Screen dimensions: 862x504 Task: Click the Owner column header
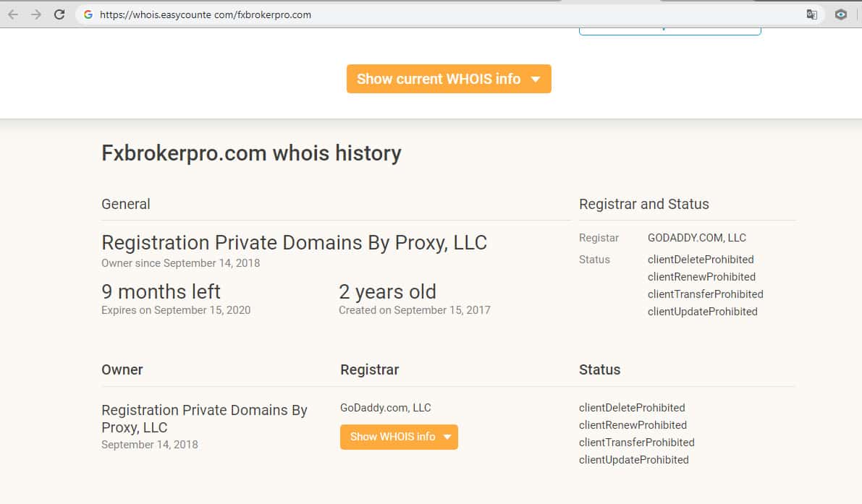(x=122, y=370)
